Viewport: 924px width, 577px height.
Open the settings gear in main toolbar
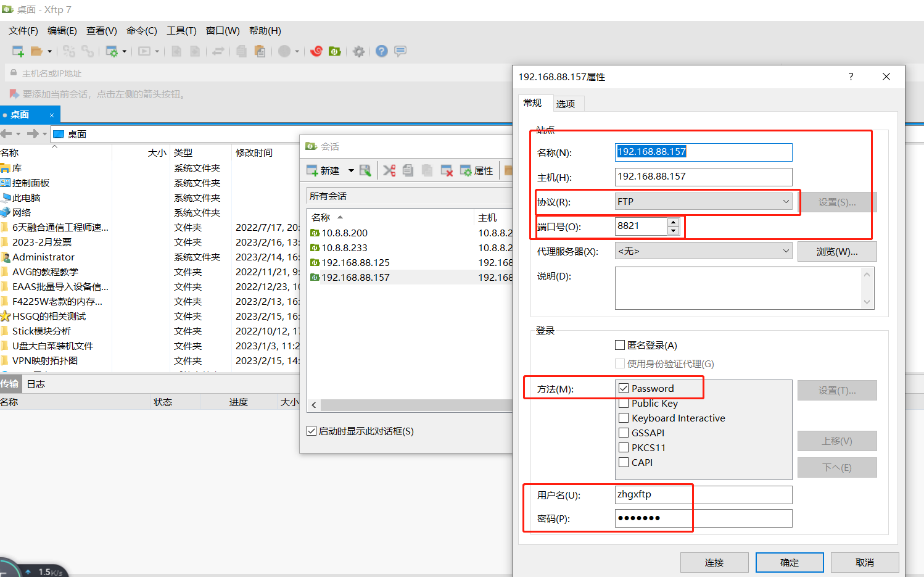pos(358,51)
